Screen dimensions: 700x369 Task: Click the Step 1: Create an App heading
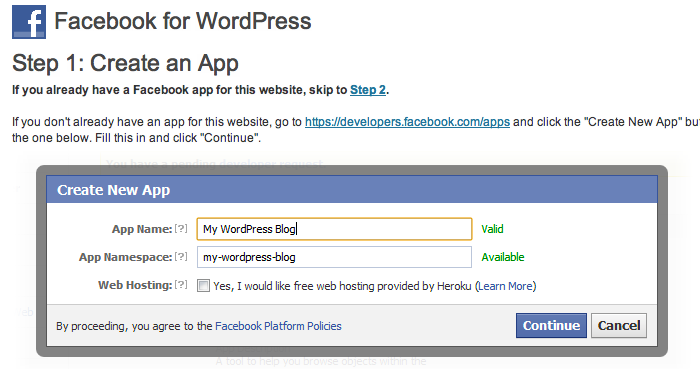(125, 63)
